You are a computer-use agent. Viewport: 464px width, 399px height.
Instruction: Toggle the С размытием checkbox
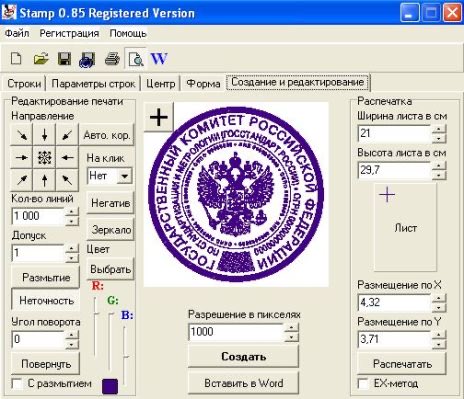point(16,383)
